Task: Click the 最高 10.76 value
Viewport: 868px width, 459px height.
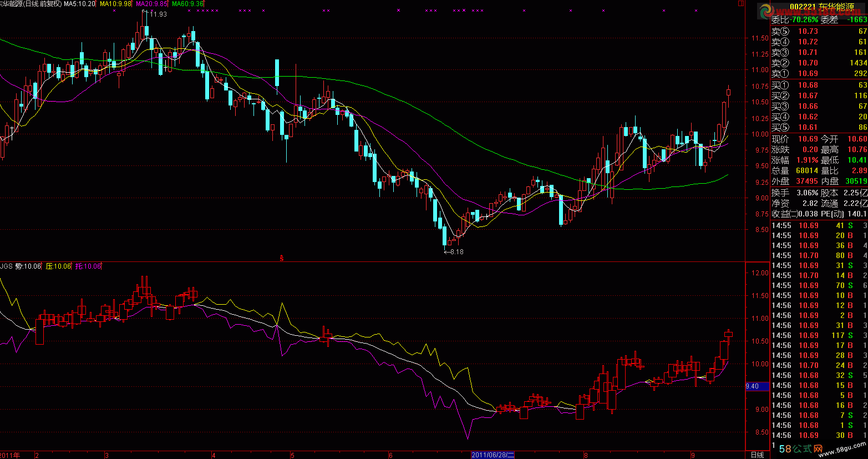Action: coord(857,150)
